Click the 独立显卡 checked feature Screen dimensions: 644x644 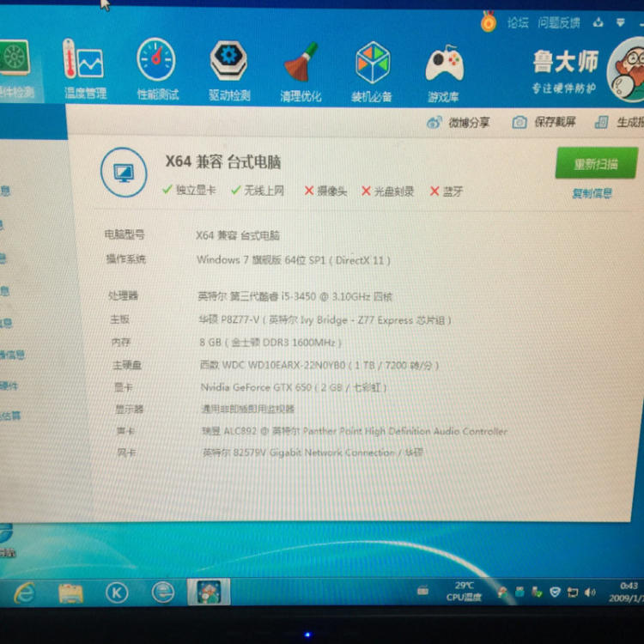click(190, 190)
